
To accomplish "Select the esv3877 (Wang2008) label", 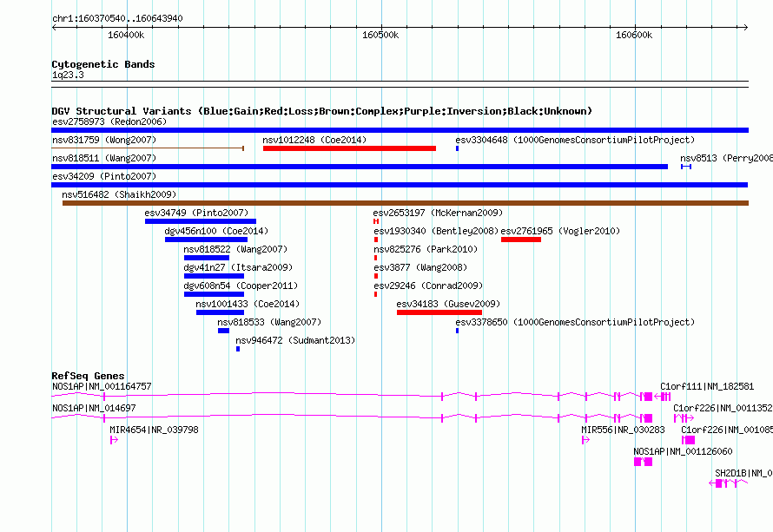I will point(420,267).
